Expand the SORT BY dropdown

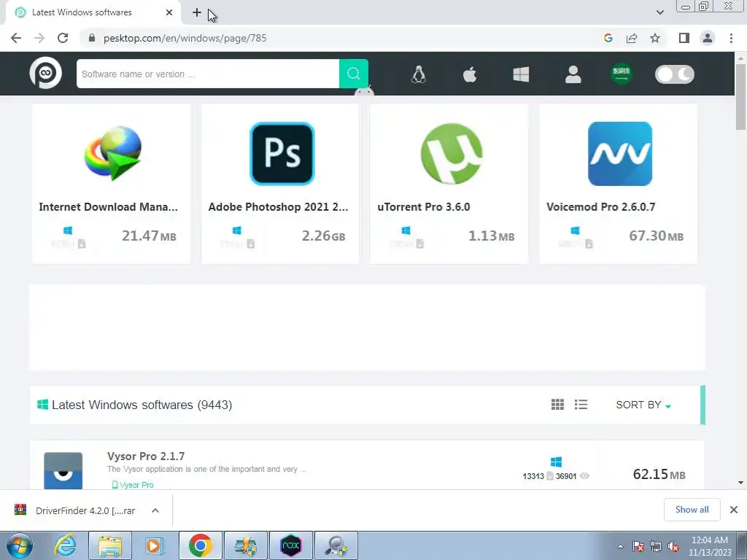[x=643, y=405]
